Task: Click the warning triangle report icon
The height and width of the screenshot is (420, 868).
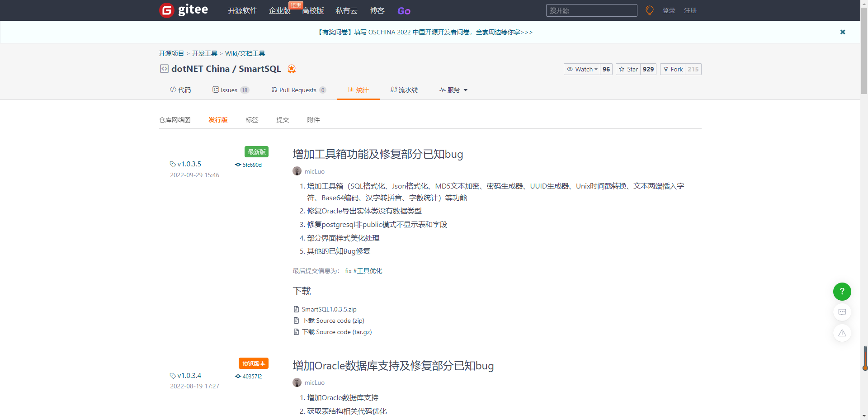Action: tap(842, 333)
